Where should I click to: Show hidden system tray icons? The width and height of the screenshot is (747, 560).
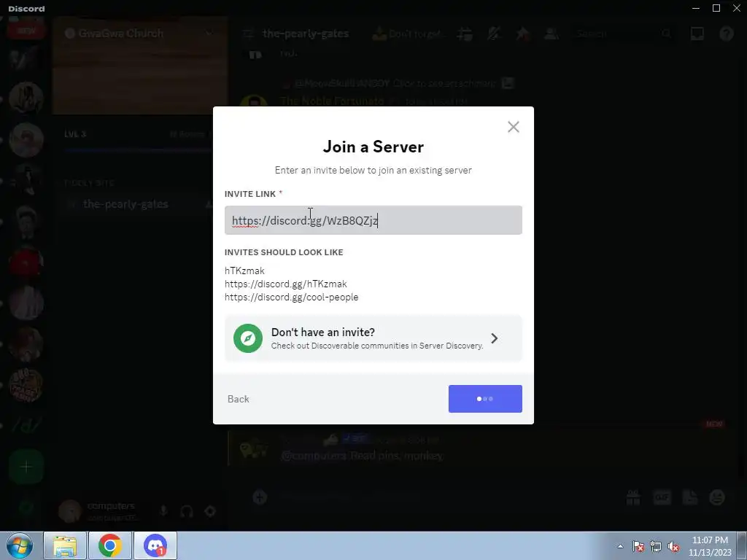620,546
